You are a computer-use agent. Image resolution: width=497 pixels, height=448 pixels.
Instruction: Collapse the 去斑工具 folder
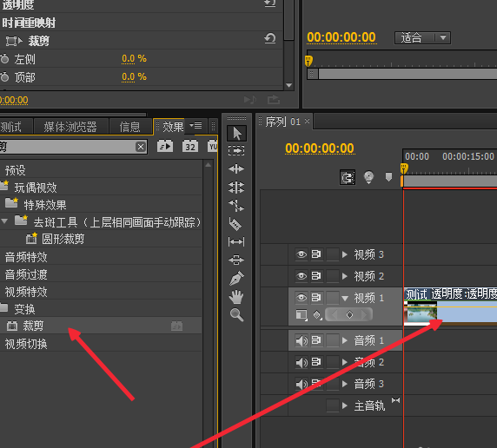[4, 221]
